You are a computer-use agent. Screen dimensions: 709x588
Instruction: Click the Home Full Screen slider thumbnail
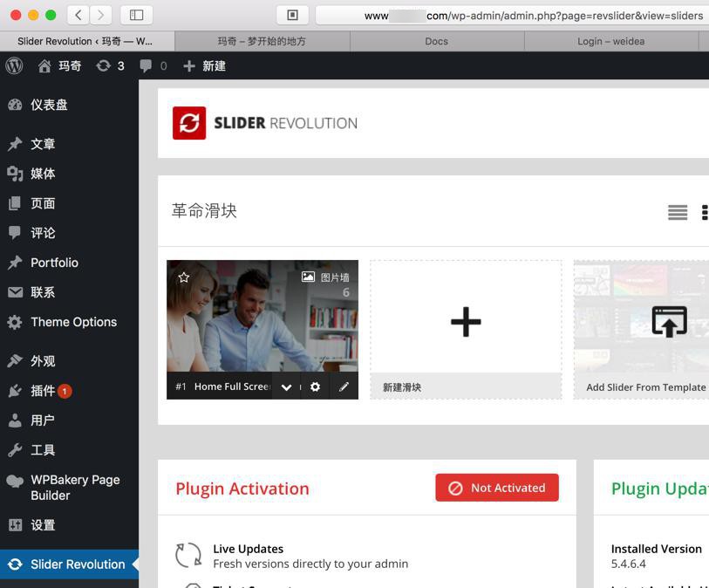(x=262, y=316)
